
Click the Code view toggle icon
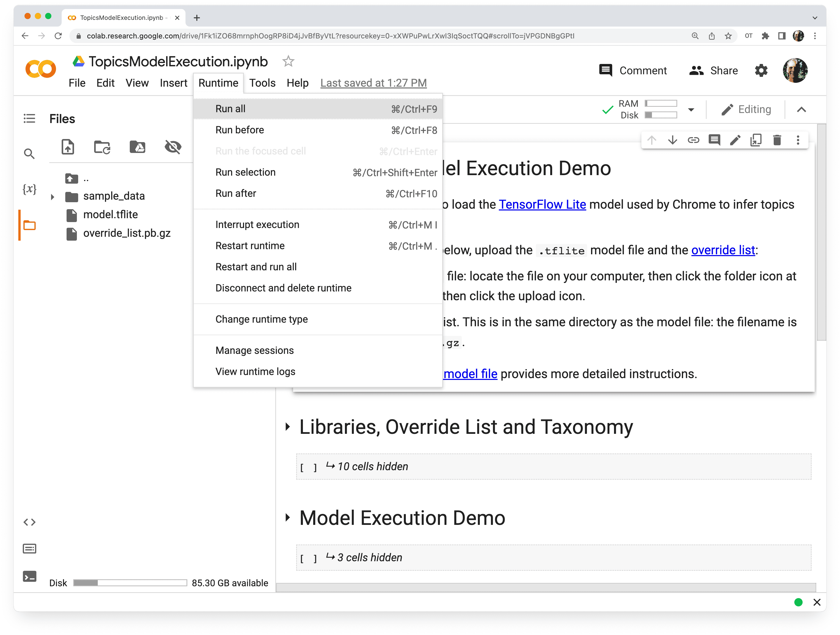coord(30,522)
